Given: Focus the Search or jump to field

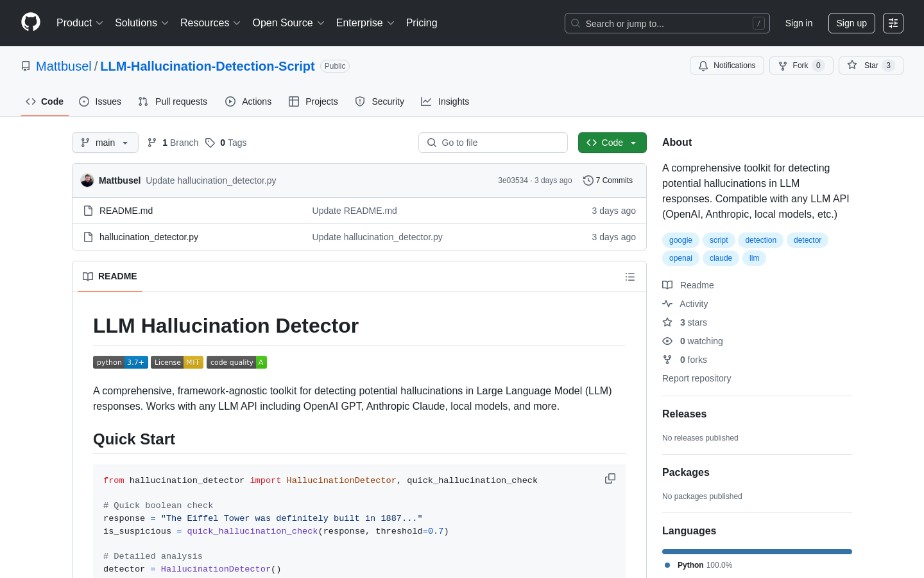Looking at the screenshot, I should [x=667, y=23].
